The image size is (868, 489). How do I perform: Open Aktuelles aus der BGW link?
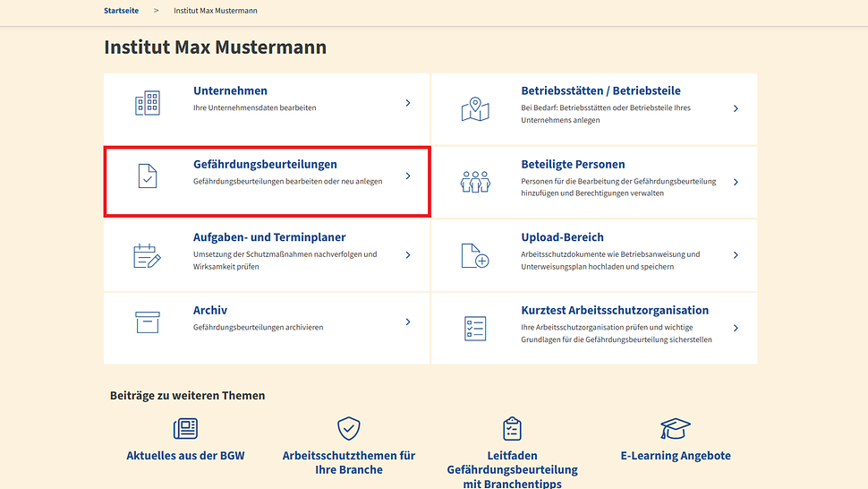click(185, 456)
